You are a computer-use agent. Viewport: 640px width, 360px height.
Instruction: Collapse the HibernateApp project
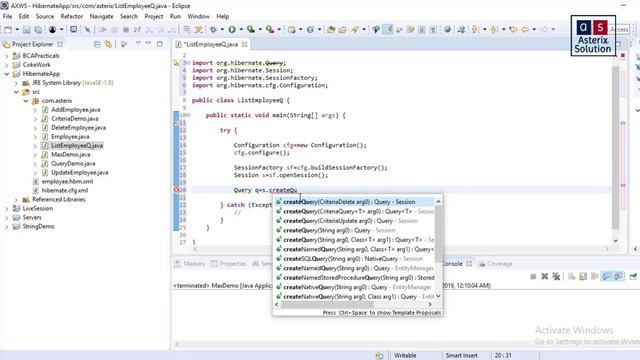coord(7,74)
